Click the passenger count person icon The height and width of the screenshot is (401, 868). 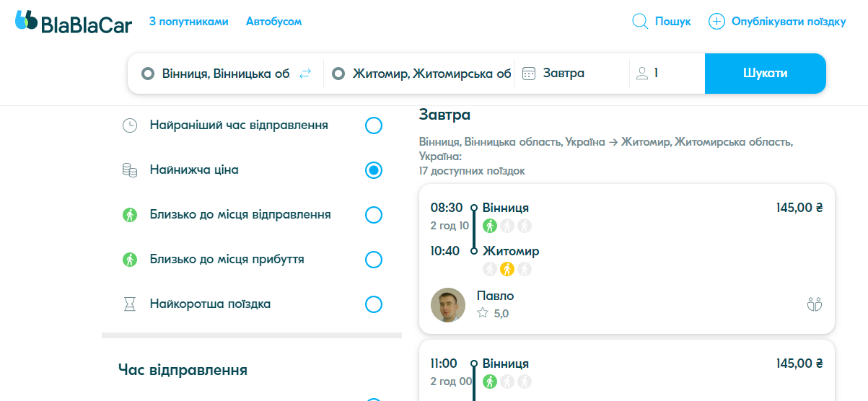point(641,74)
